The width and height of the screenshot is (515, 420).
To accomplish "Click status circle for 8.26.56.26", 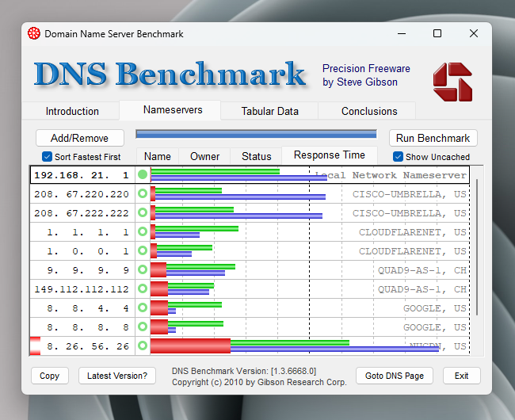I will [x=143, y=346].
